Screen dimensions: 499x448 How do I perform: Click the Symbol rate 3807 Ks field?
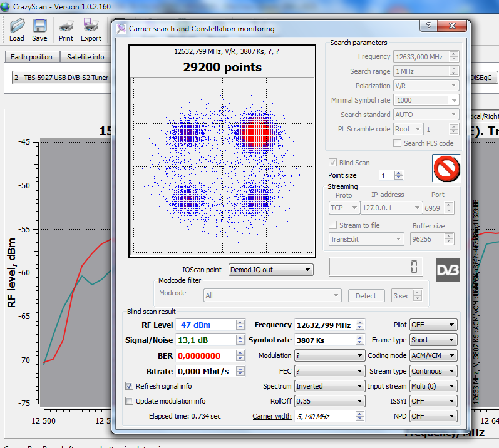pyautogui.click(x=329, y=340)
